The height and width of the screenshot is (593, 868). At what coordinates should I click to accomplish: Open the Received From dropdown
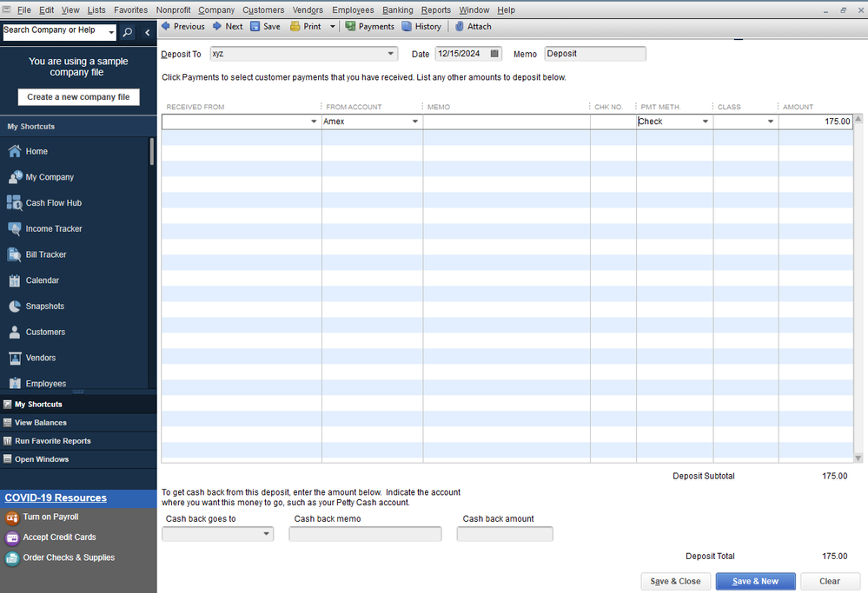(x=314, y=122)
